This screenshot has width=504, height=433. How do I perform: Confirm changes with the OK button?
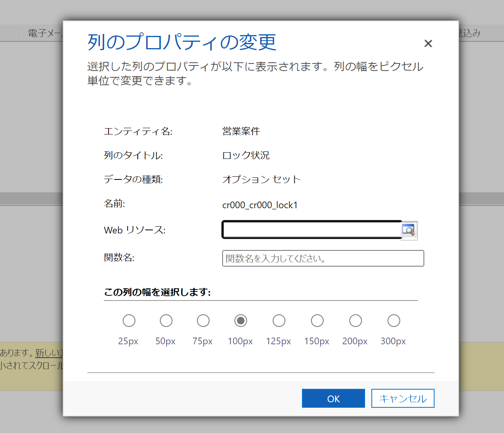[334, 398]
